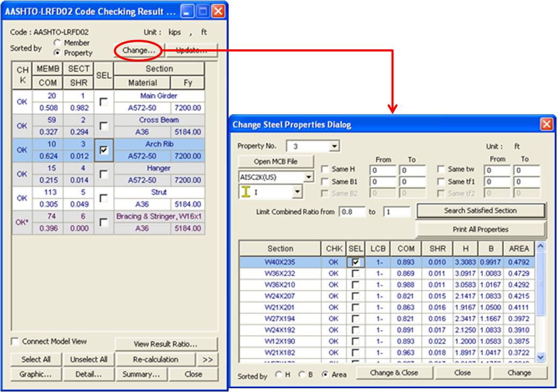Open the I-section shape dropdown

click(297, 191)
